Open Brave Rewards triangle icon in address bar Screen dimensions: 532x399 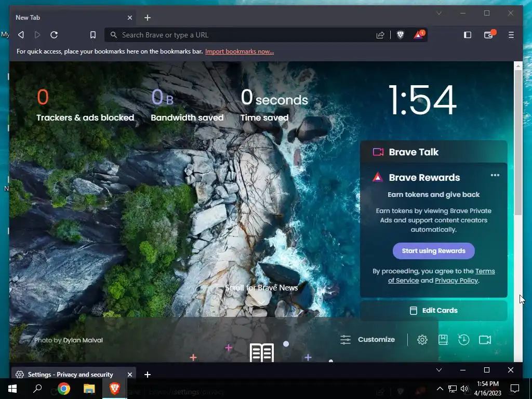[x=419, y=35]
